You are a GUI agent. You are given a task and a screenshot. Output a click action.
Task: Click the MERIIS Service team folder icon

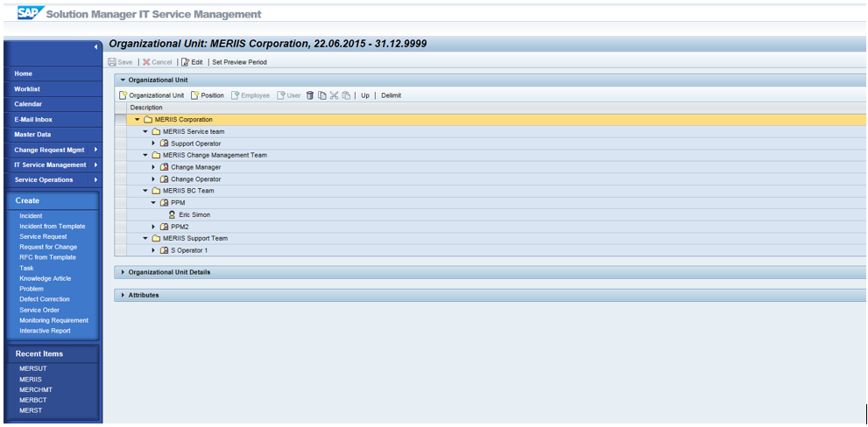(x=156, y=131)
